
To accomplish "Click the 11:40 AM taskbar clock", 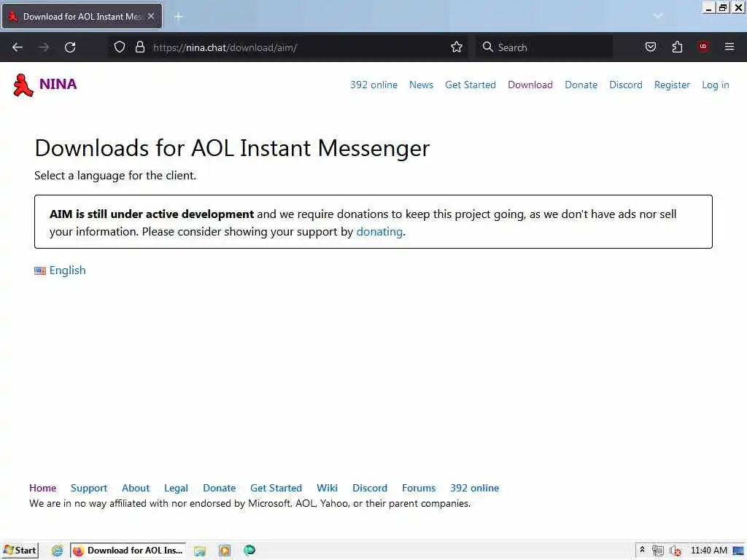I will (709, 551).
